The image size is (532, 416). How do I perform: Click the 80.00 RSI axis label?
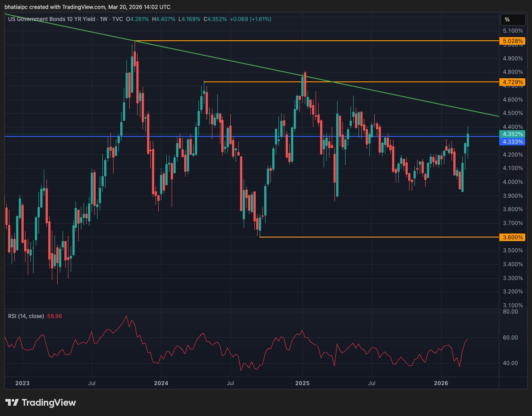tap(510, 312)
